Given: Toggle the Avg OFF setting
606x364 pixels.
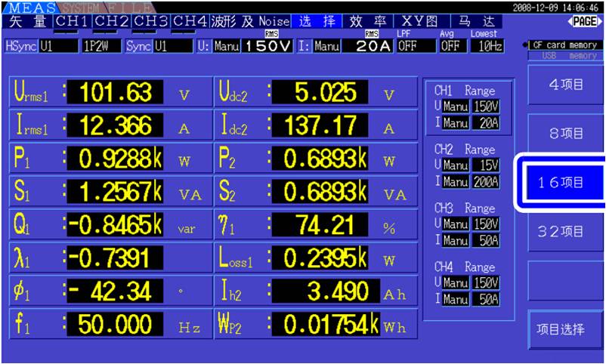Looking at the screenshot, I should point(450,46).
